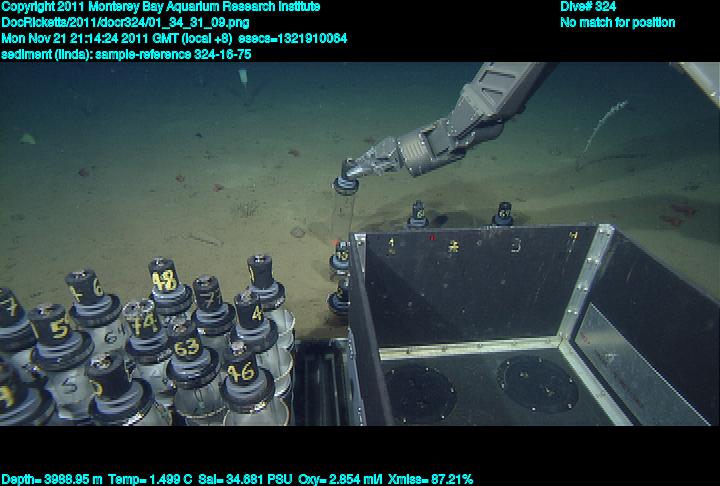Select the 'Dive# 324' label
This screenshot has width=720, height=486.
(588, 7)
